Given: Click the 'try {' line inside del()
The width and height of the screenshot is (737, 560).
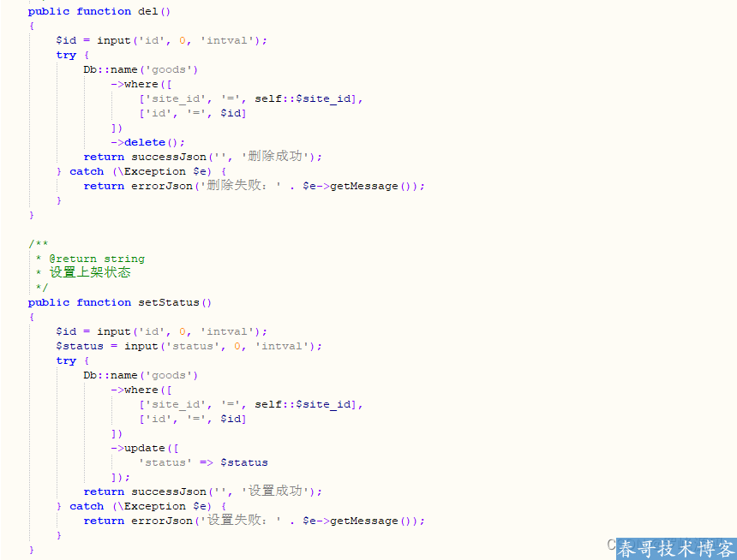Looking at the screenshot, I should (x=72, y=55).
